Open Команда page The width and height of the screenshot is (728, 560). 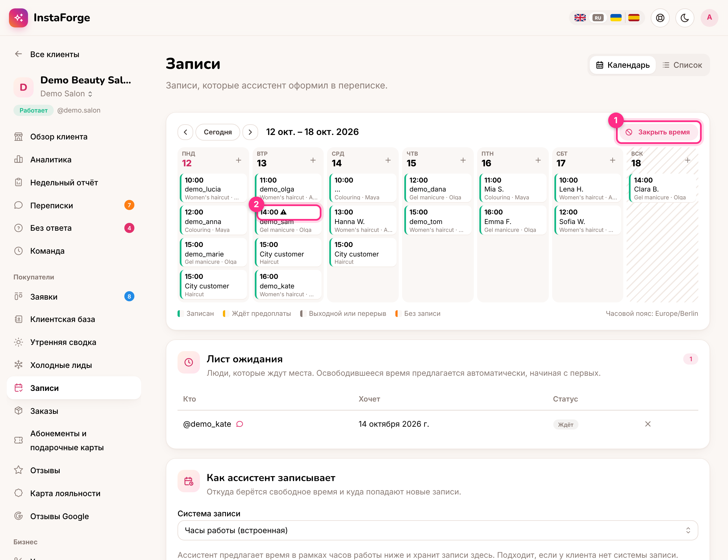coord(74,251)
